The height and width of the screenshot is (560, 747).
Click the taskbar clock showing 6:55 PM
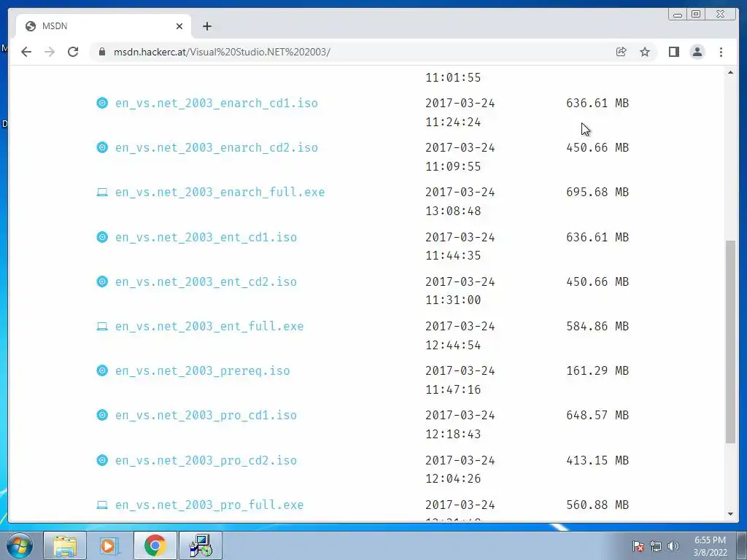pyautogui.click(x=710, y=546)
